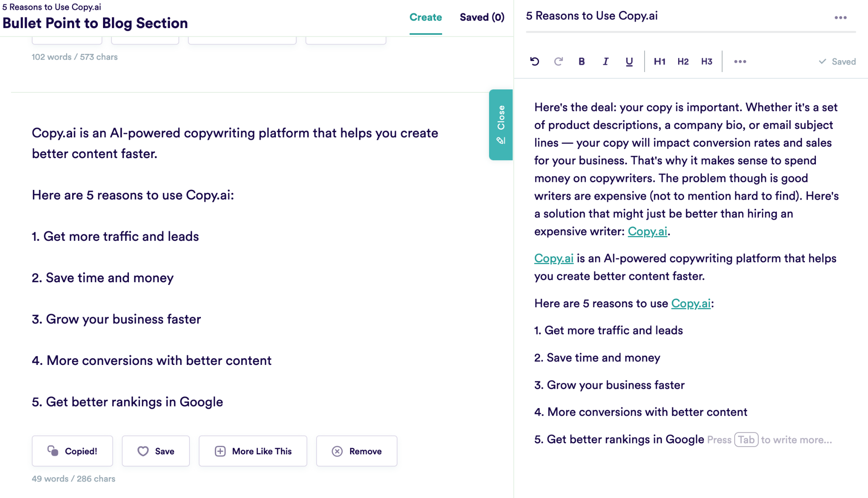This screenshot has height=498, width=868.
Task: Apply H3 heading style
Action: point(706,61)
